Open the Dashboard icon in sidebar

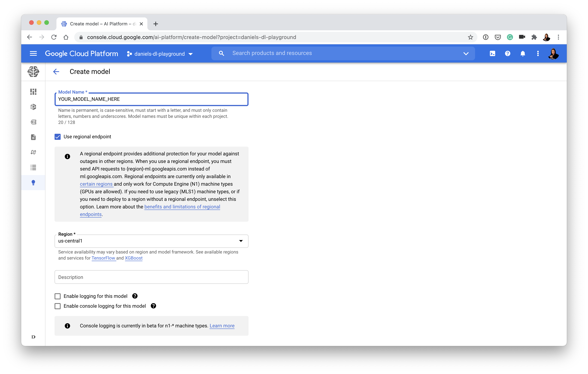click(x=33, y=92)
